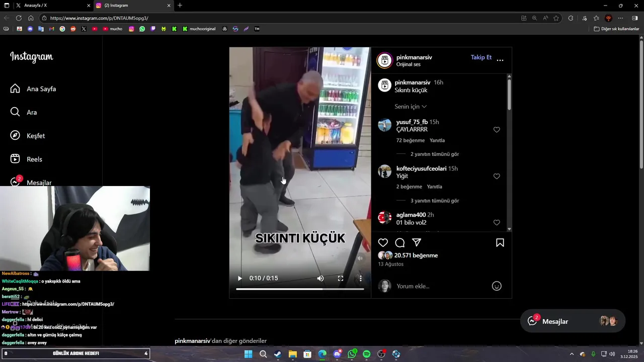Open the mucho YouTube bookmark
644x362 pixels.
pyautogui.click(x=113, y=29)
